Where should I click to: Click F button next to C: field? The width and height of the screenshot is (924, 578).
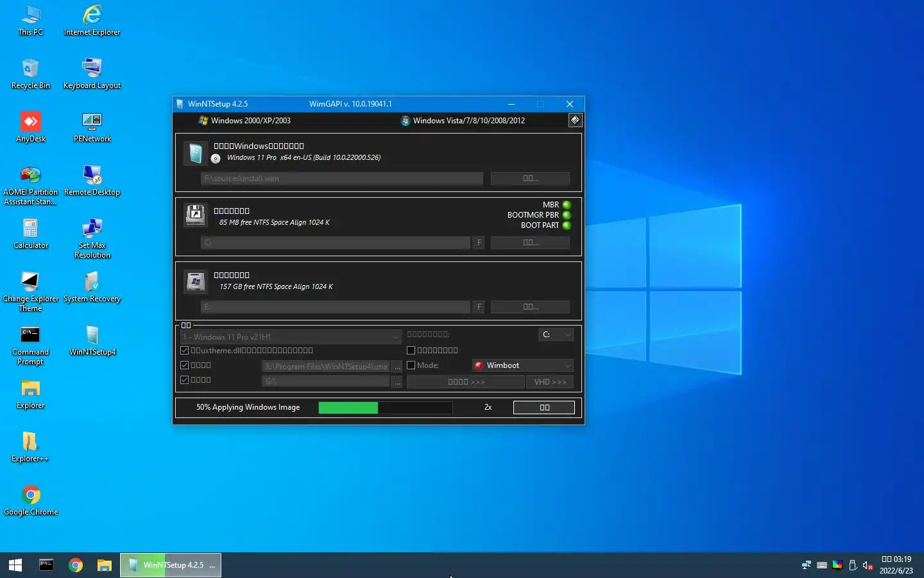pos(479,243)
